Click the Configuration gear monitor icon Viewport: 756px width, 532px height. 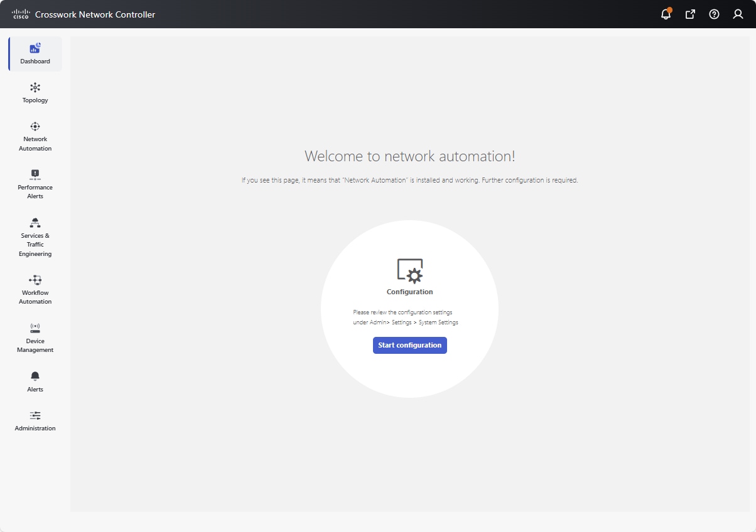410,271
